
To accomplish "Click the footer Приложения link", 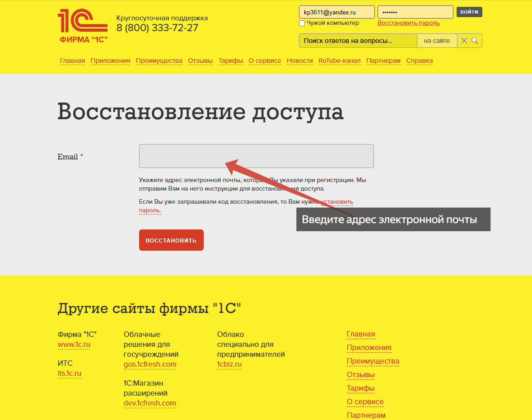I will click(369, 348).
